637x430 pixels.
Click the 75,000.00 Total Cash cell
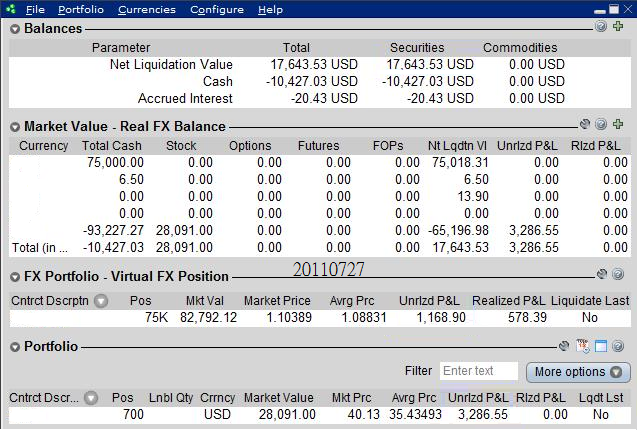point(115,163)
